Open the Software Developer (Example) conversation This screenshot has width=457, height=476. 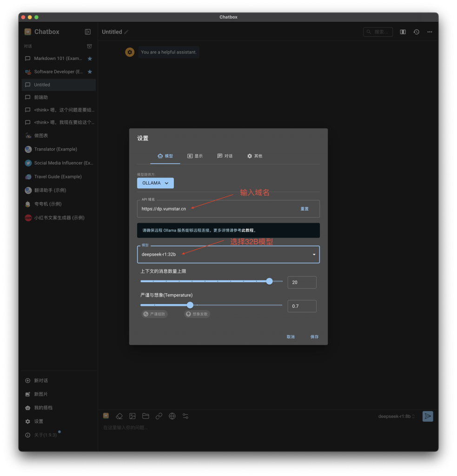[59, 72]
